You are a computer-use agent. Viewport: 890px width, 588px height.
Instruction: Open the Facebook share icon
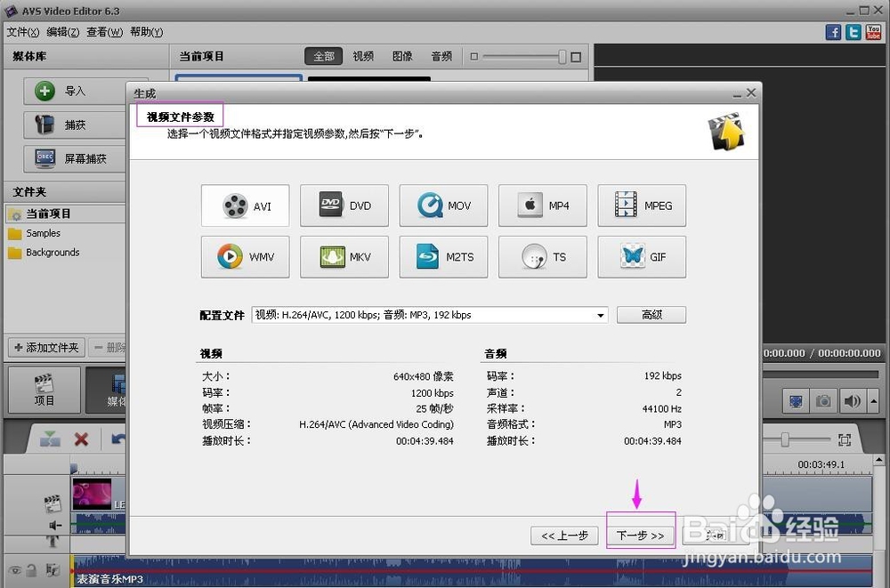tap(833, 32)
